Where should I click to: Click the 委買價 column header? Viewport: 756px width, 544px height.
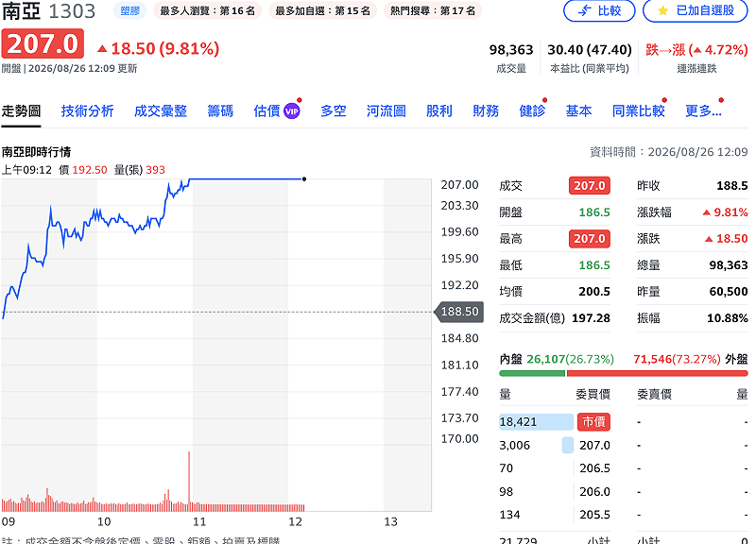593,394
